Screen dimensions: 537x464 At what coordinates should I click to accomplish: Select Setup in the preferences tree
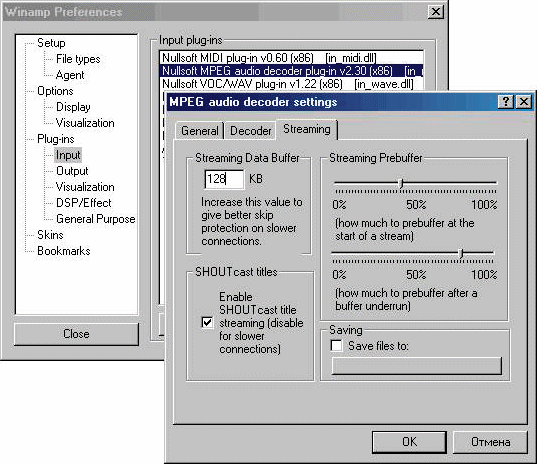point(51,43)
